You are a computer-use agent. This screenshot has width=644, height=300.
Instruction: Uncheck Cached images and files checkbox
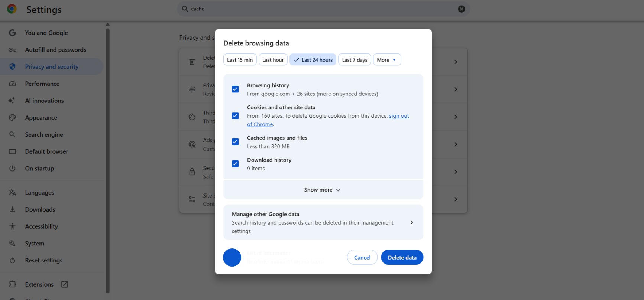[x=235, y=142]
